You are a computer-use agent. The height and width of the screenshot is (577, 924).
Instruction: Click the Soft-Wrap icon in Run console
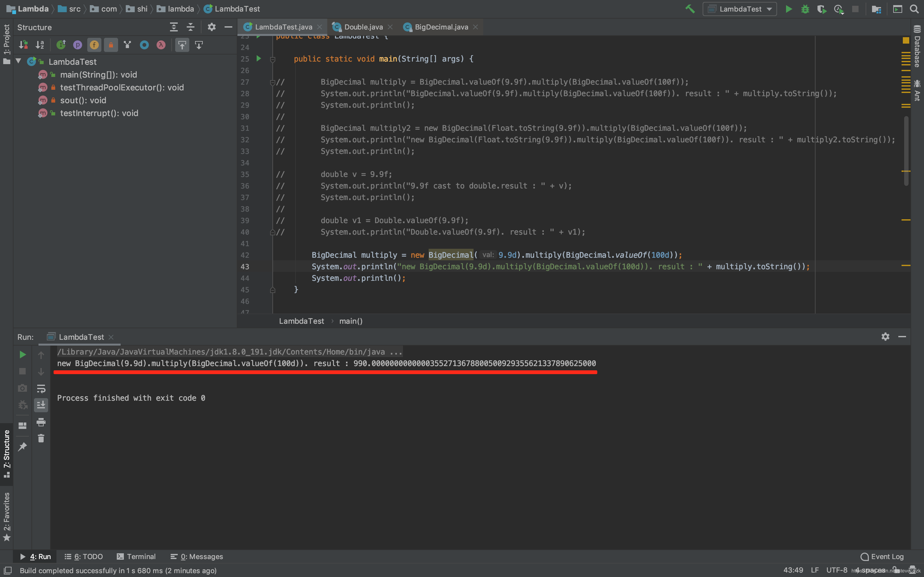[41, 389]
